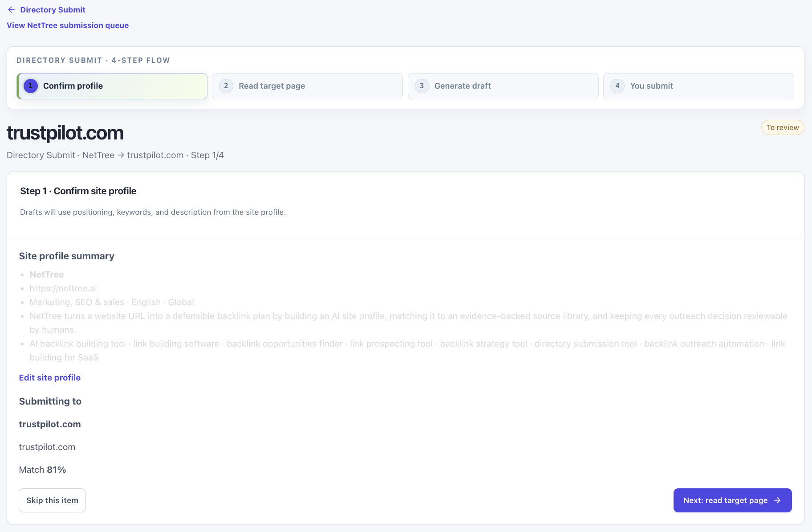Select the Confirm profile step
812x532 pixels.
point(112,86)
